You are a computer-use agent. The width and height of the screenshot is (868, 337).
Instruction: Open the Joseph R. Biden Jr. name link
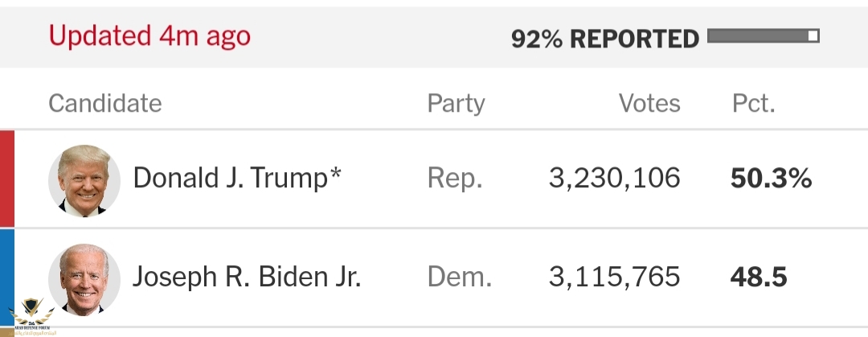point(247,277)
